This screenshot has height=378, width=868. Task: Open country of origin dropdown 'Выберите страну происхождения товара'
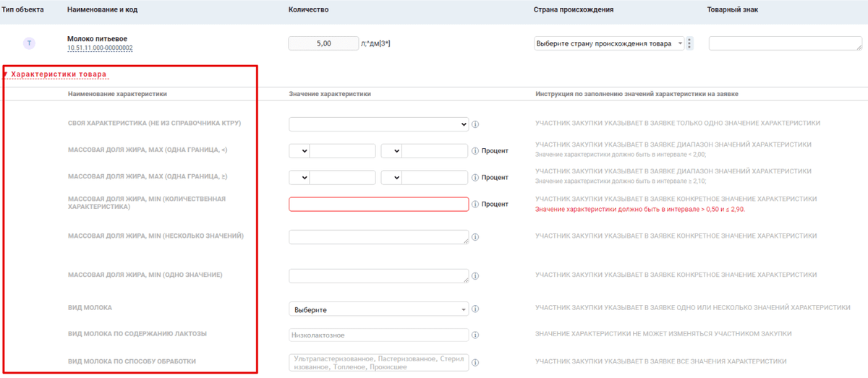click(x=608, y=43)
